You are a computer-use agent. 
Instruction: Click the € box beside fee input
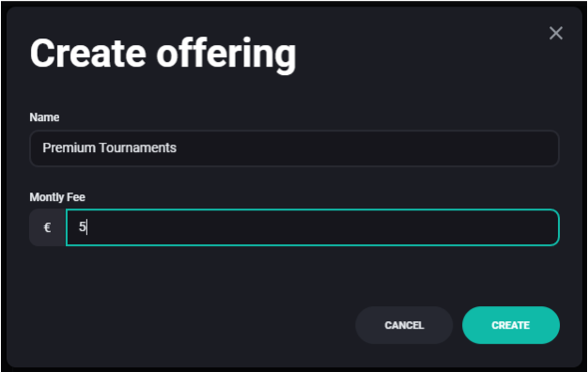tap(47, 227)
